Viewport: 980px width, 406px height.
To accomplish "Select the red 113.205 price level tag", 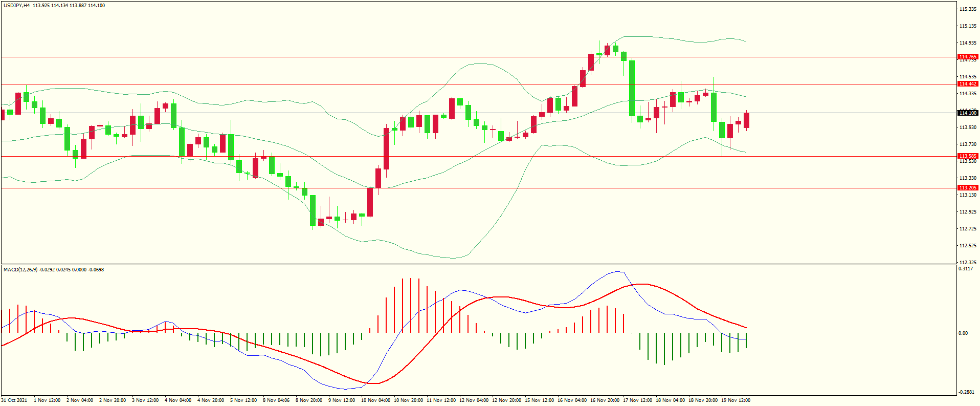I will point(968,188).
